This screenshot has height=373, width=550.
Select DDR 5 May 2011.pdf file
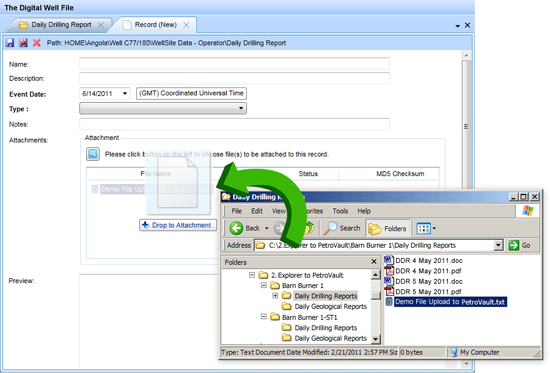click(428, 292)
